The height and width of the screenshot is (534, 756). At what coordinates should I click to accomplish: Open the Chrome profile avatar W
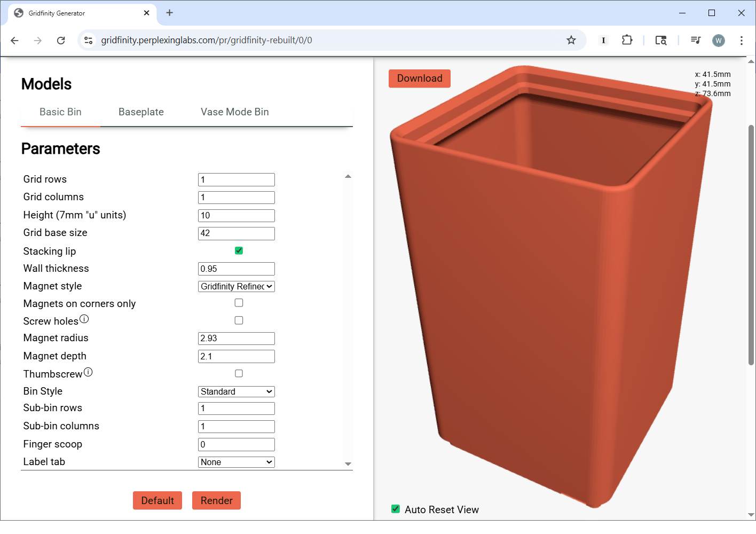point(719,40)
